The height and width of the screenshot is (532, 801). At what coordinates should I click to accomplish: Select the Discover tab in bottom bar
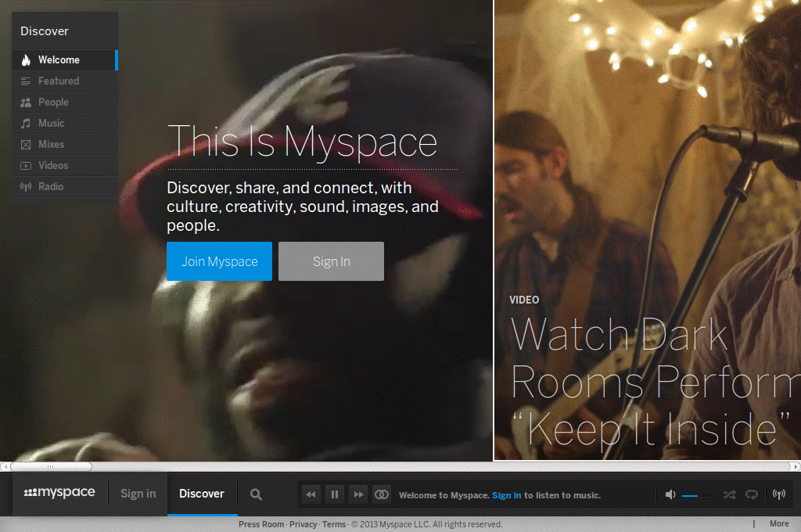[202, 494]
